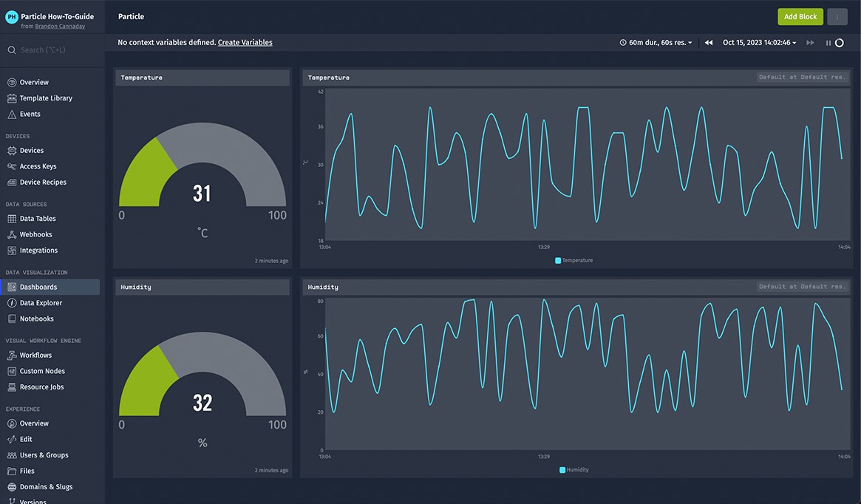Toggle the Temperature series in chart legend

click(x=574, y=260)
